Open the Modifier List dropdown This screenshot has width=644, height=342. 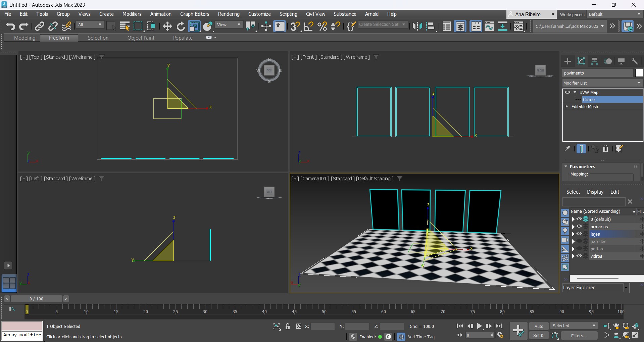point(602,83)
